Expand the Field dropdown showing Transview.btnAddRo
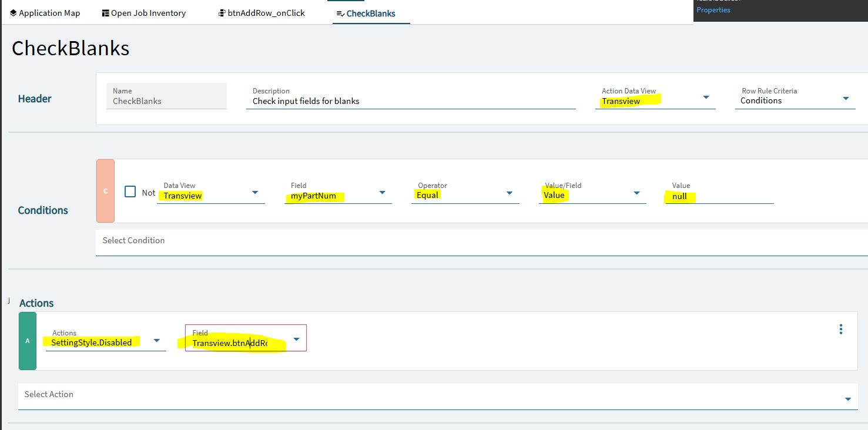This screenshot has height=430, width=868. [x=296, y=339]
